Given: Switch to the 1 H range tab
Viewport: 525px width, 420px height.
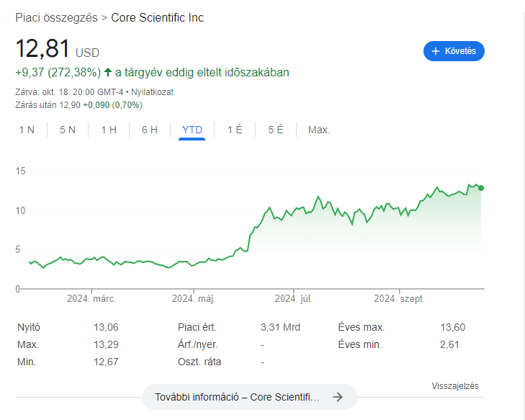Looking at the screenshot, I should coord(109,130).
